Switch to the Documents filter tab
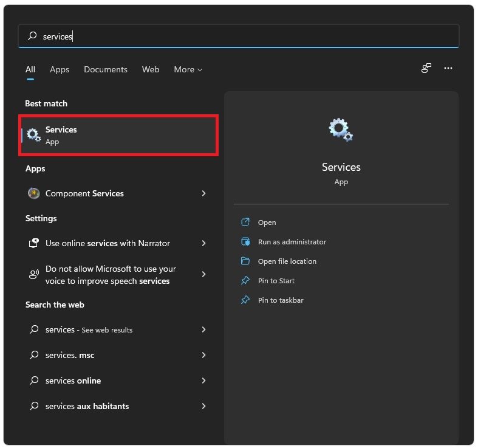This screenshot has height=448, width=478. [106, 69]
